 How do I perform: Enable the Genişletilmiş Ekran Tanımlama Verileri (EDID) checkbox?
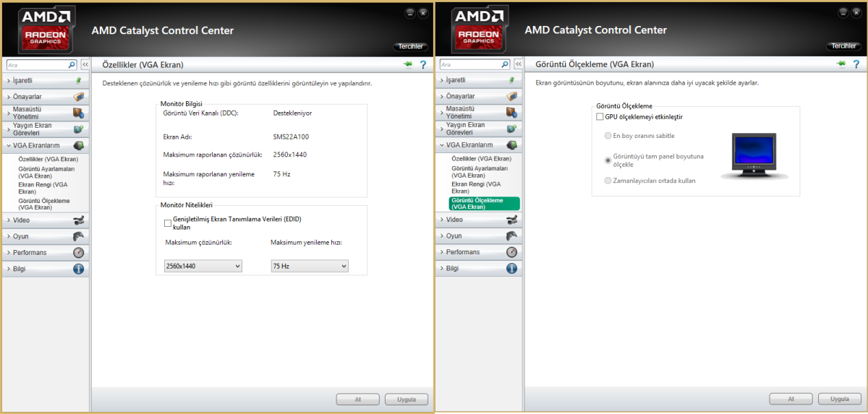[168, 223]
